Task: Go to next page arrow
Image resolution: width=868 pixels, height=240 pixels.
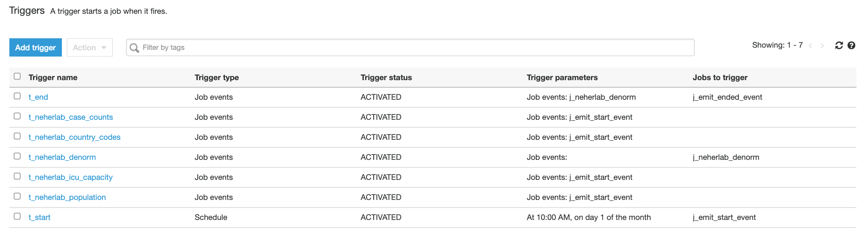Action: 822,45
